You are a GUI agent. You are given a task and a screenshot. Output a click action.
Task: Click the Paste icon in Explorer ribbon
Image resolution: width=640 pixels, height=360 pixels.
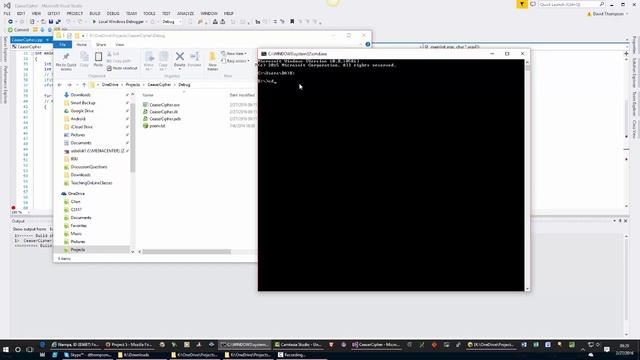pos(98,59)
